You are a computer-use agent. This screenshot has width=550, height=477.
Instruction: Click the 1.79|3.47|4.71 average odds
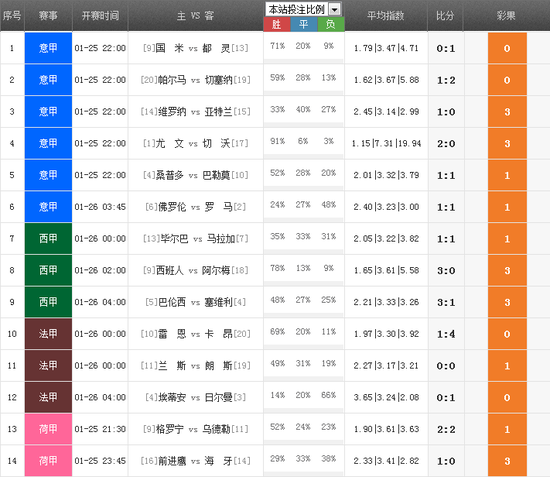point(386,48)
